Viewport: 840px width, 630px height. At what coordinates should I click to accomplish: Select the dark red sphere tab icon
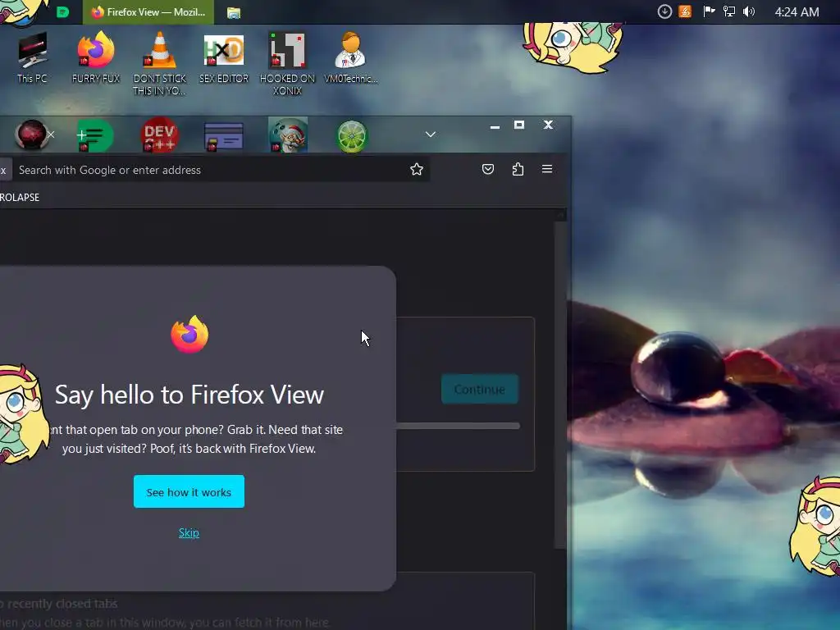tap(31, 135)
